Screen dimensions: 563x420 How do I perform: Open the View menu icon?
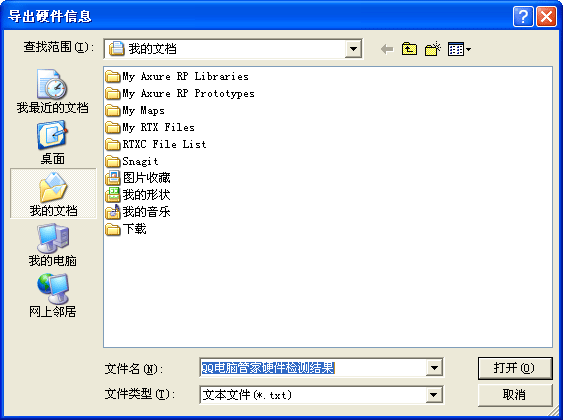459,49
